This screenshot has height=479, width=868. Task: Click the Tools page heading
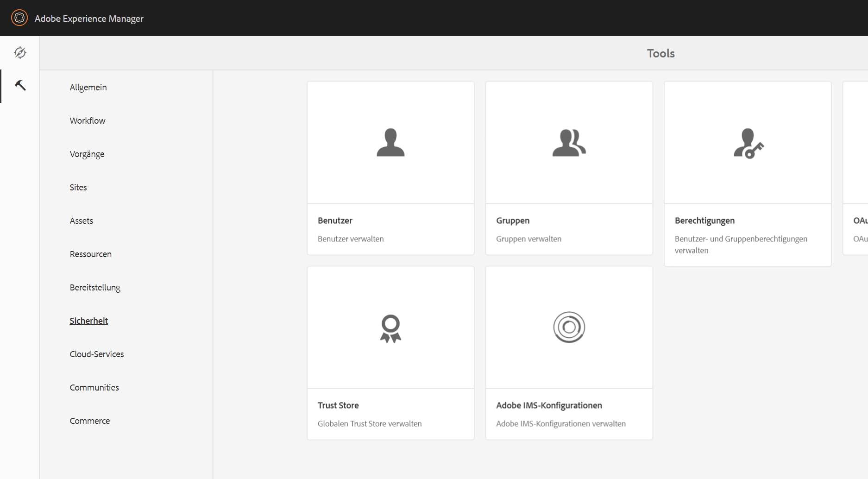[660, 53]
